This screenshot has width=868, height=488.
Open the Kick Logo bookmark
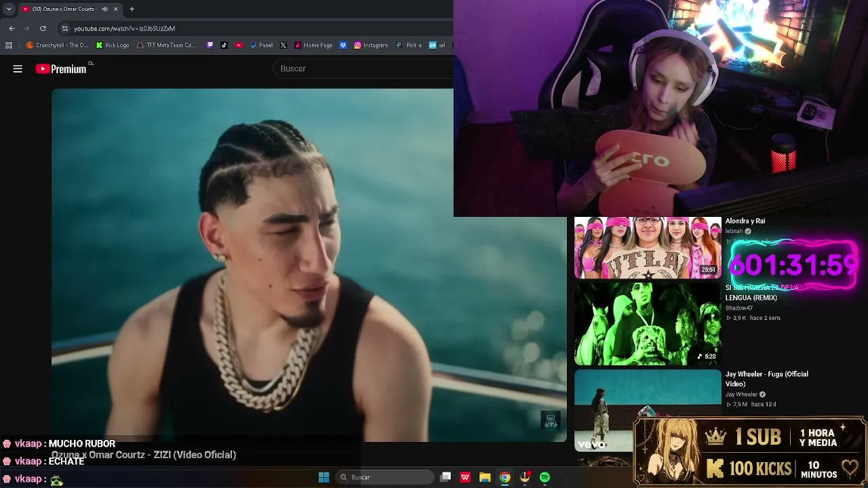pos(113,45)
